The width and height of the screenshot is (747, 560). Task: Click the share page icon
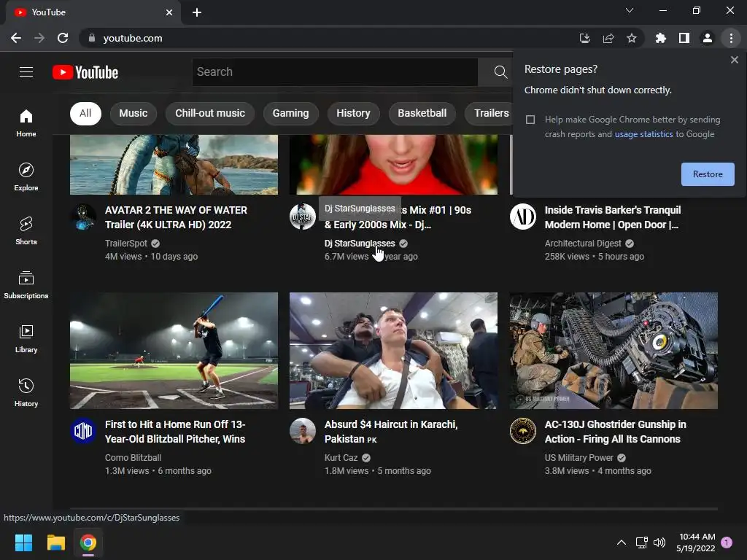click(608, 38)
